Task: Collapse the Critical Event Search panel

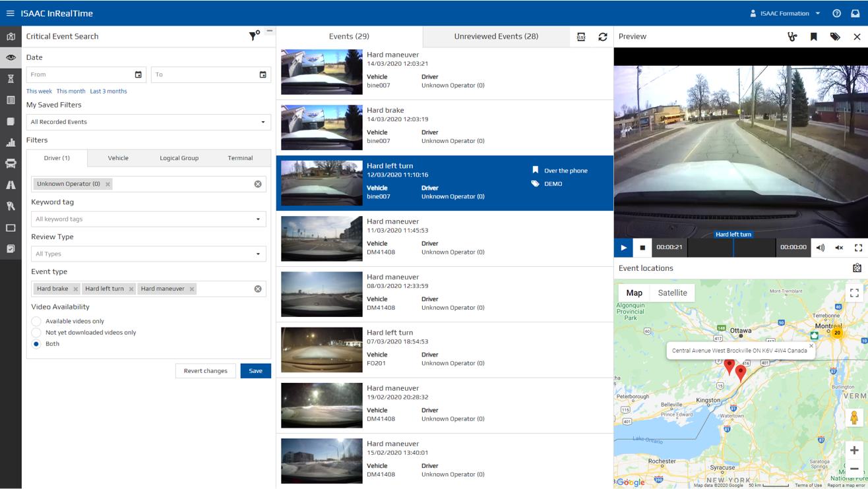Action: coord(270,31)
